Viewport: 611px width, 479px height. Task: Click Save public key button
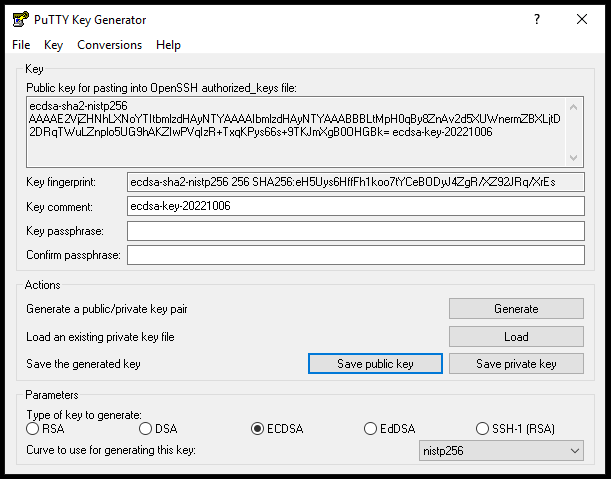pos(375,364)
